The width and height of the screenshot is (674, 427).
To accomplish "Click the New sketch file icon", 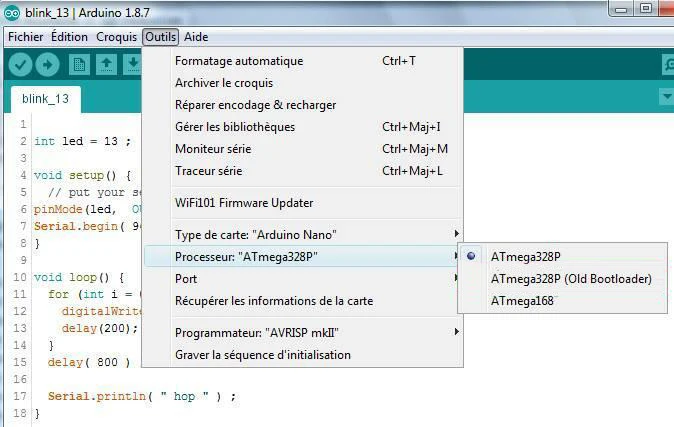I will pyautogui.click(x=79, y=65).
